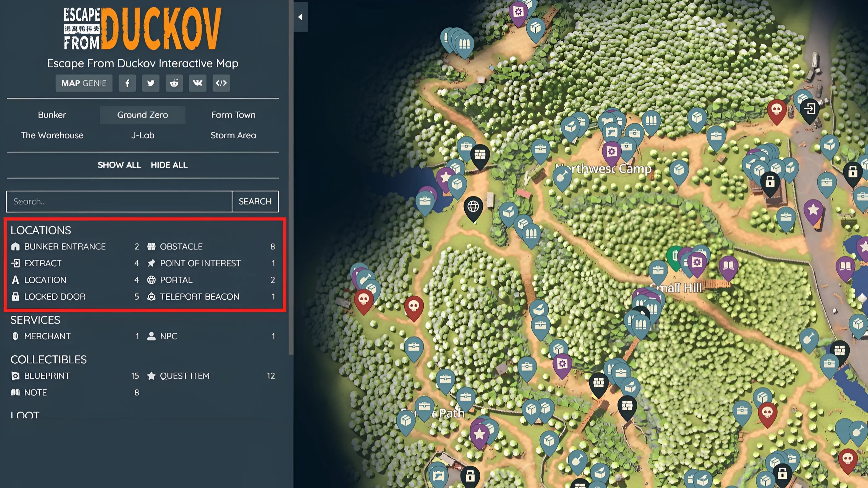This screenshot has width=868, height=488.
Task: Toggle Bunker Entrance markers visibility
Action: (x=65, y=246)
